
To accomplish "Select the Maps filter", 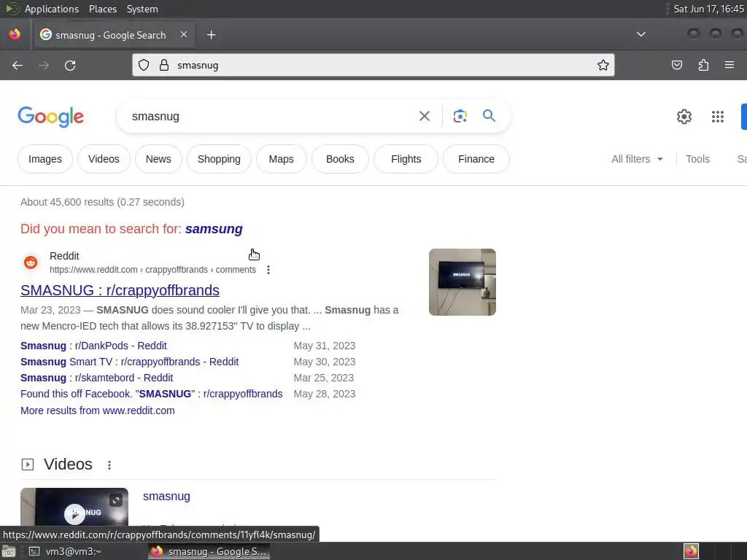I will click(281, 159).
